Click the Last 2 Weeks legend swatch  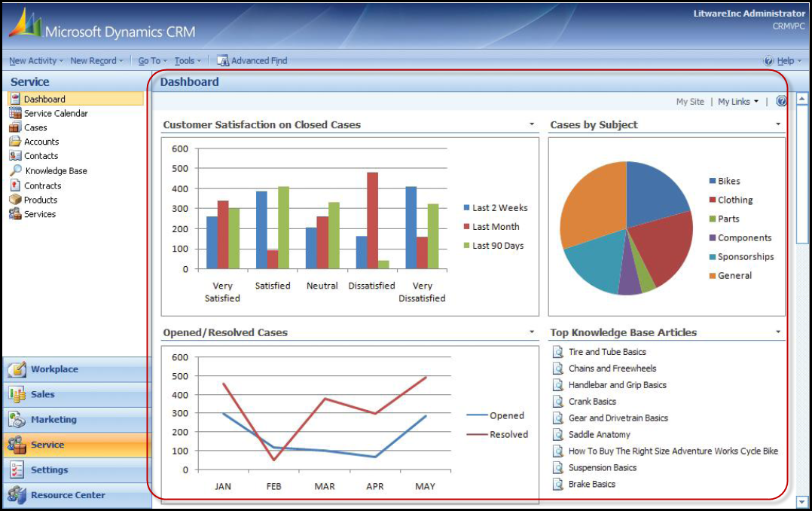[x=466, y=208]
